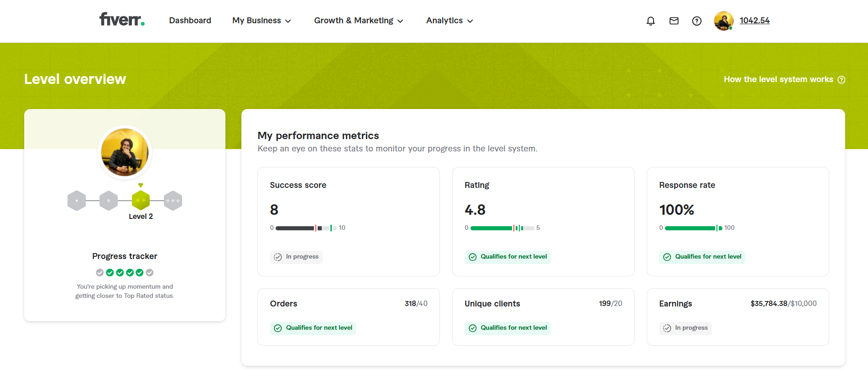Click the Unique clients 199/20 value

click(x=611, y=304)
